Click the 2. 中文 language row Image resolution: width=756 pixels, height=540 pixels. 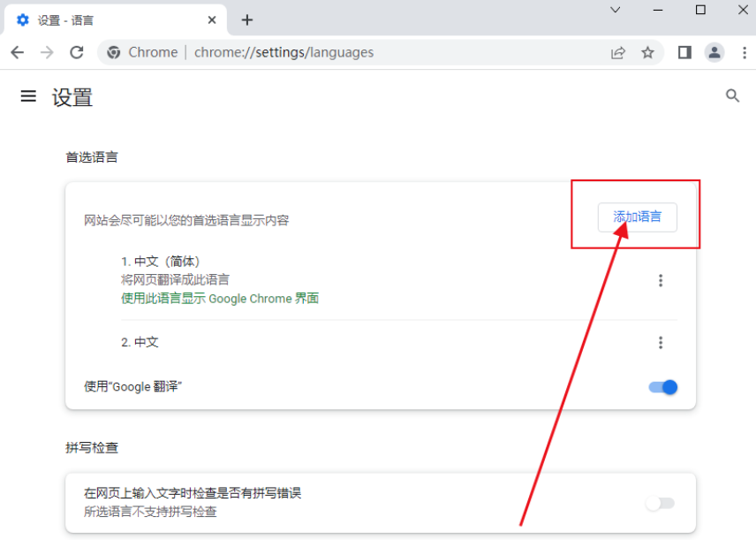coord(399,342)
